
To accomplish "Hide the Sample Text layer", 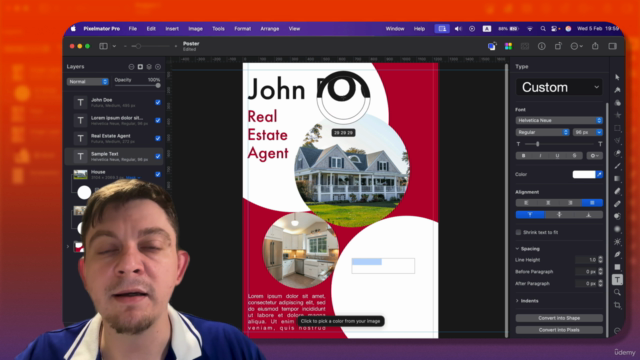I will coord(158,156).
